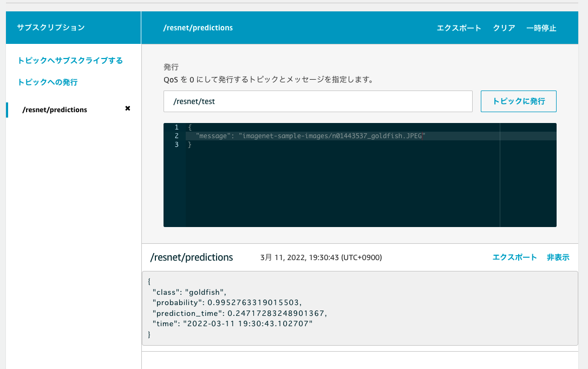Image resolution: width=588 pixels, height=369 pixels.
Task: Click the "time" value line in payload
Action: 232,323
